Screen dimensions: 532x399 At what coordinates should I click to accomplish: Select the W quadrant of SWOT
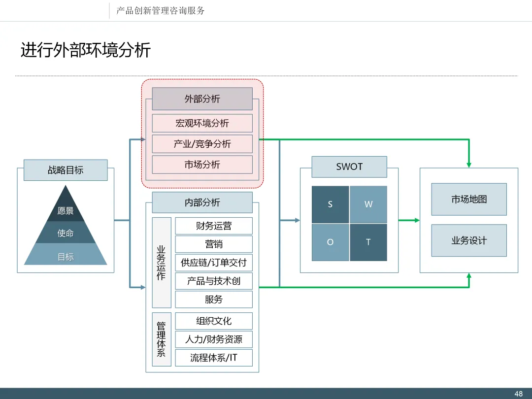click(368, 204)
